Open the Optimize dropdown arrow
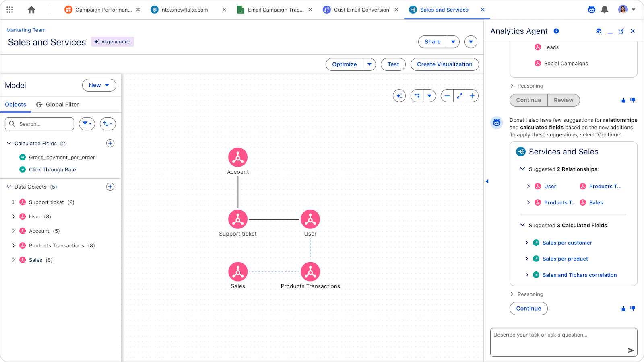 (369, 64)
